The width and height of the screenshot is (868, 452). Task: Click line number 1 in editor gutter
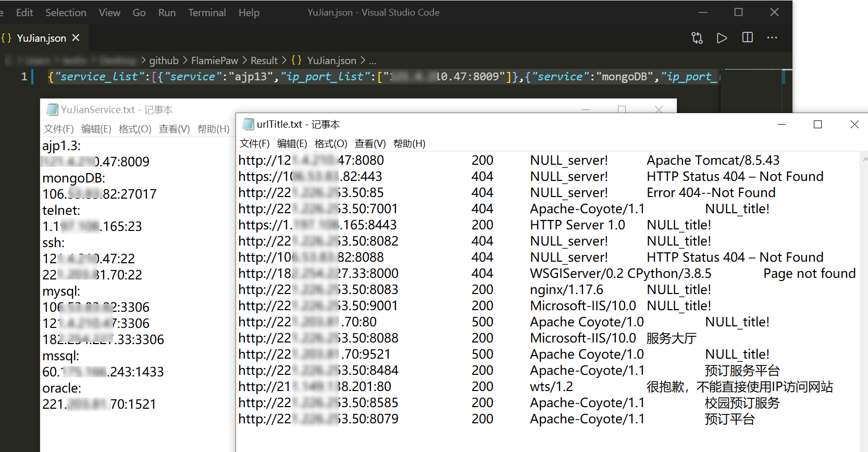pyautogui.click(x=24, y=77)
